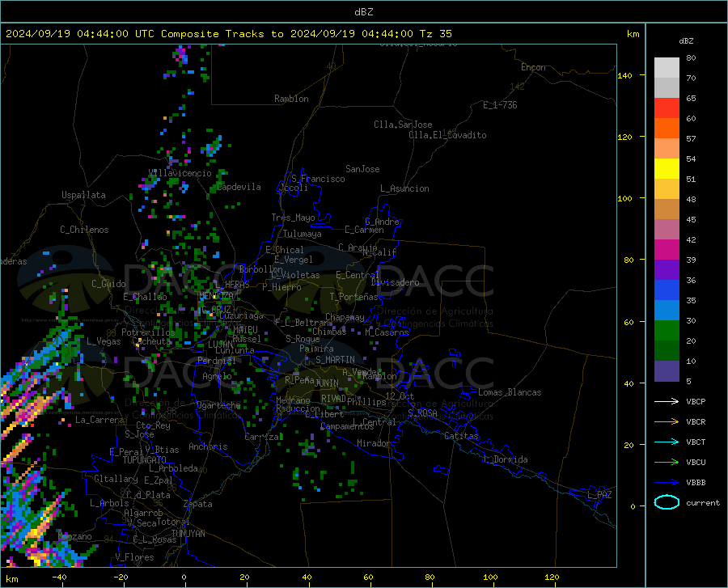Click the Potrerillos map label
The image size is (728, 588).
pos(148,332)
